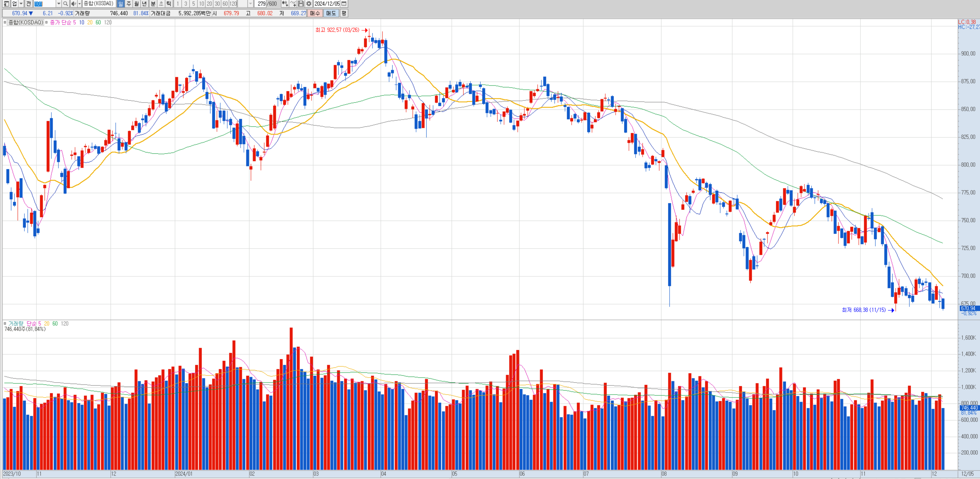Click the leftmost panel layout icon

click(x=6, y=4)
